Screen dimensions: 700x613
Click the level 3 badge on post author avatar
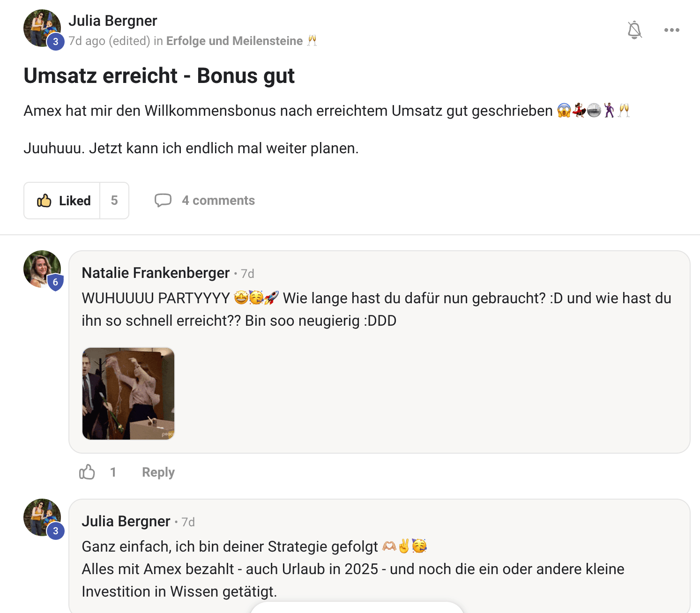[55, 42]
